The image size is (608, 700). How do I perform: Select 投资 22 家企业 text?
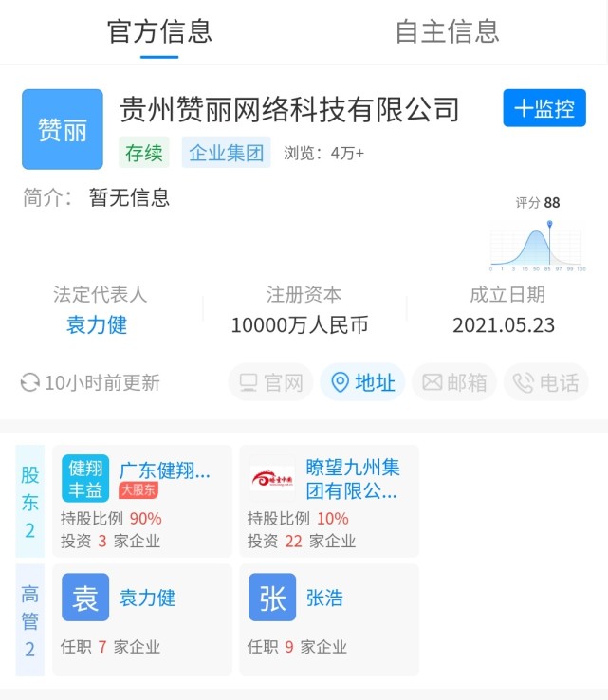tap(302, 541)
